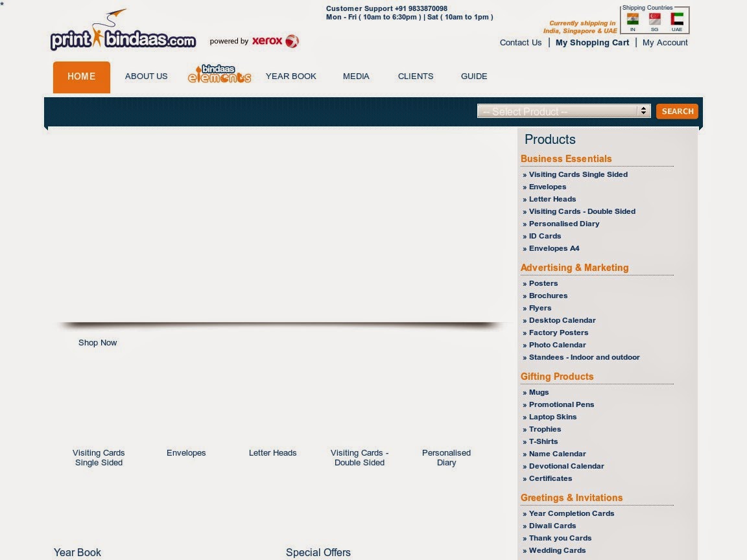Open the YEAR BOOK menu item

[290, 76]
